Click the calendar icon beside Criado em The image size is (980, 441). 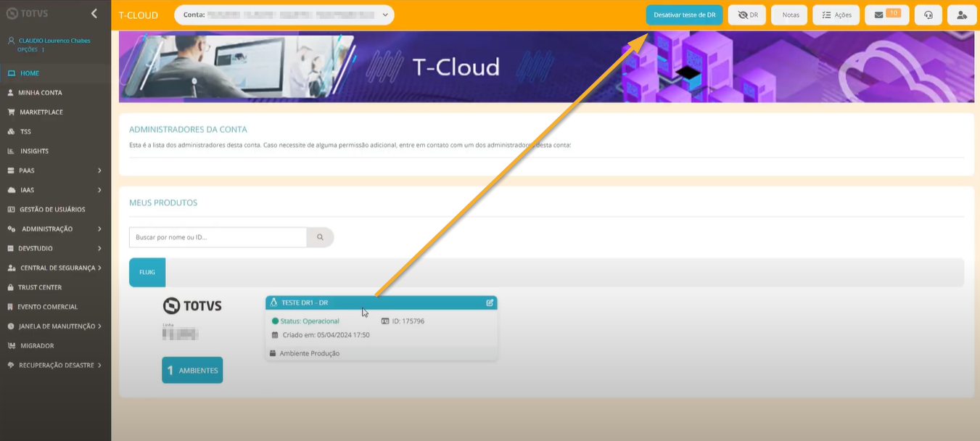coord(275,335)
